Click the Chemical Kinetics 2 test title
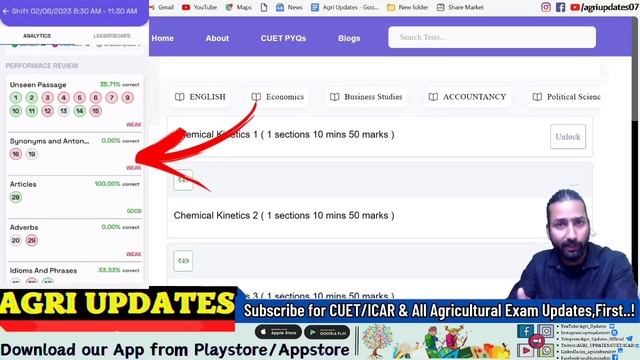The width and height of the screenshot is (640, 360). pyautogui.click(x=284, y=216)
